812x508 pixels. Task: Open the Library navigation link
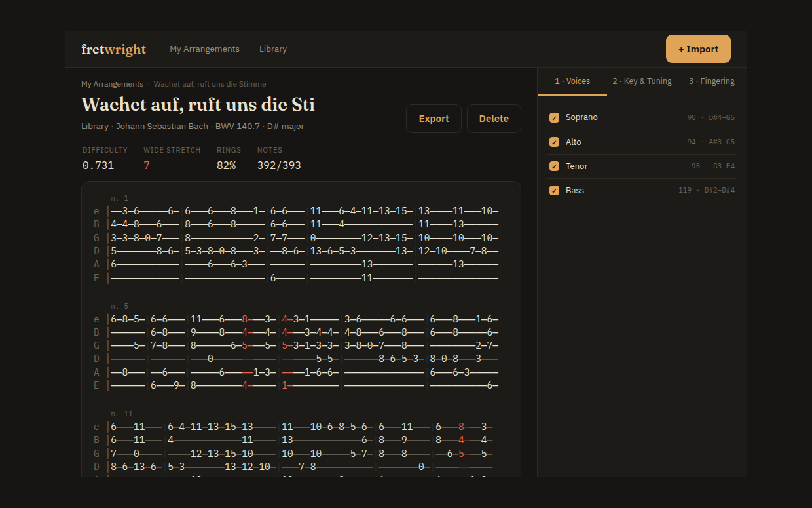click(x=273, y=49)
